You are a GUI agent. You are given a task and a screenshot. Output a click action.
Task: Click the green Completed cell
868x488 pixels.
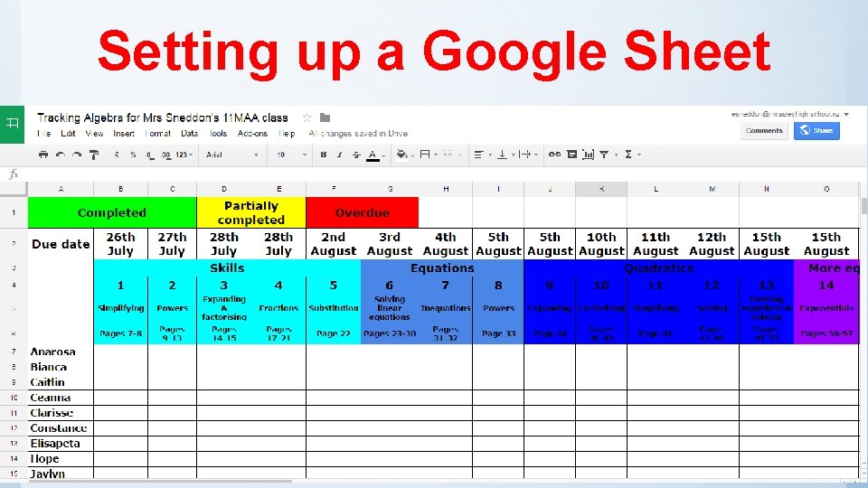coord(112,212)
